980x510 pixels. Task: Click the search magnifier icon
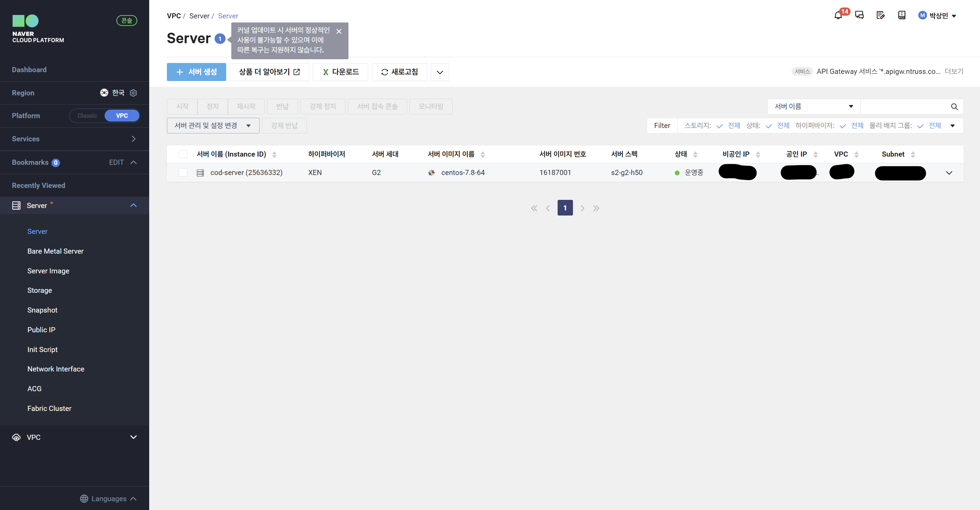[x=954, y=107]
